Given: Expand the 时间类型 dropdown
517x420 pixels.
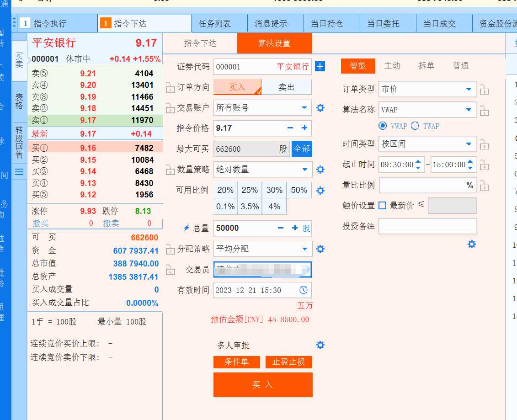Looking at the screenshot, I should point(469,144).
